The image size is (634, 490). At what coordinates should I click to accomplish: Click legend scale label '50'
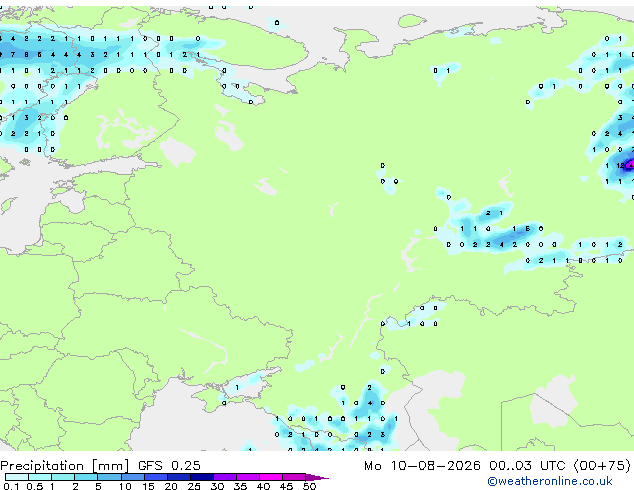tap(310, 486)
